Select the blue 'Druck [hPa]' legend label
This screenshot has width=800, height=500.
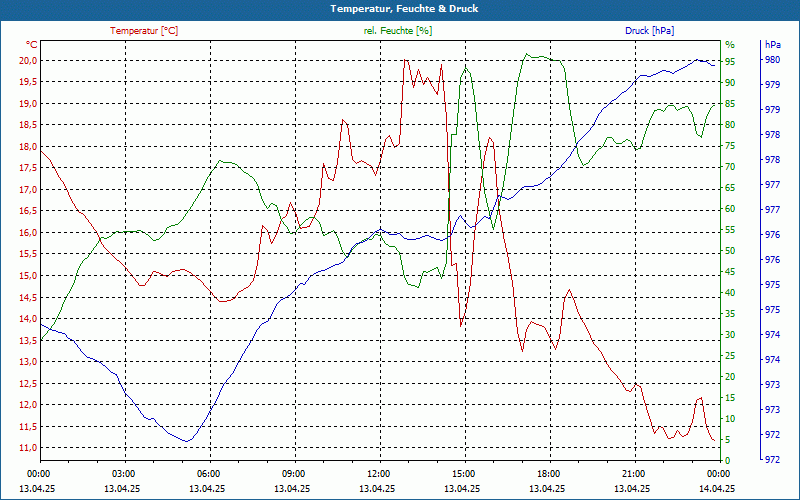649,31
